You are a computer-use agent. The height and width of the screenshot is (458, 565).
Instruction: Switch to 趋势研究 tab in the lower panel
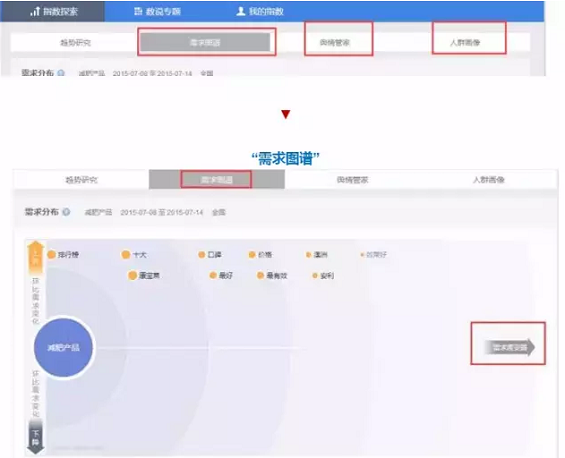(x=81, y=179)
